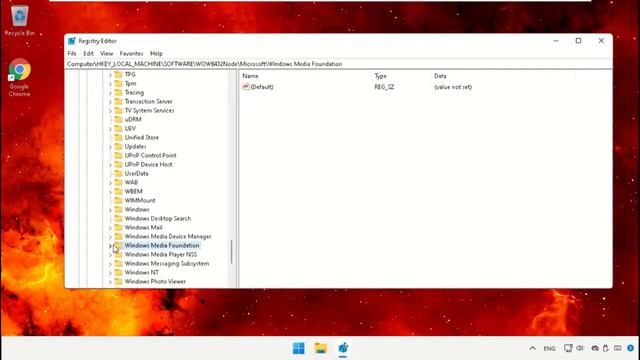Expand the Windows Media Device Manager key

110,236
